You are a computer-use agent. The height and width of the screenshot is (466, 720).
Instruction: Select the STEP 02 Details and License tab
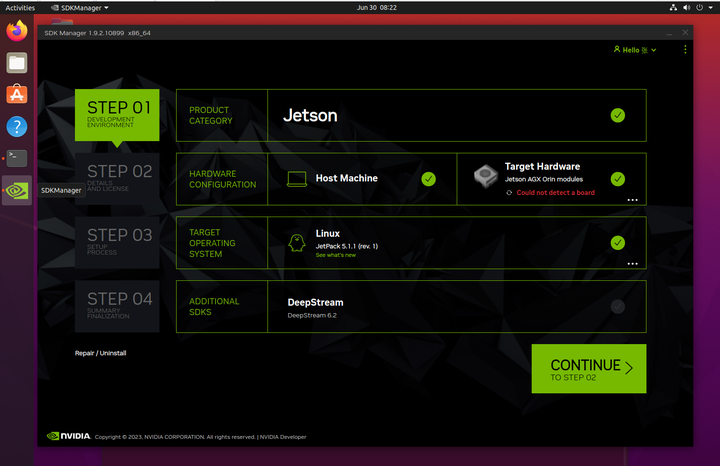coord(117,179)
